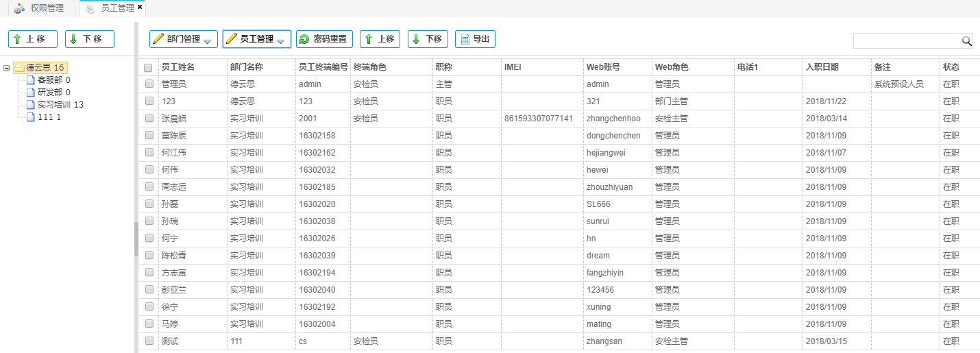Screen dimensions: 980x353
Task: Tick the select-all checkbox in table header
Action: tap(148, 68)
